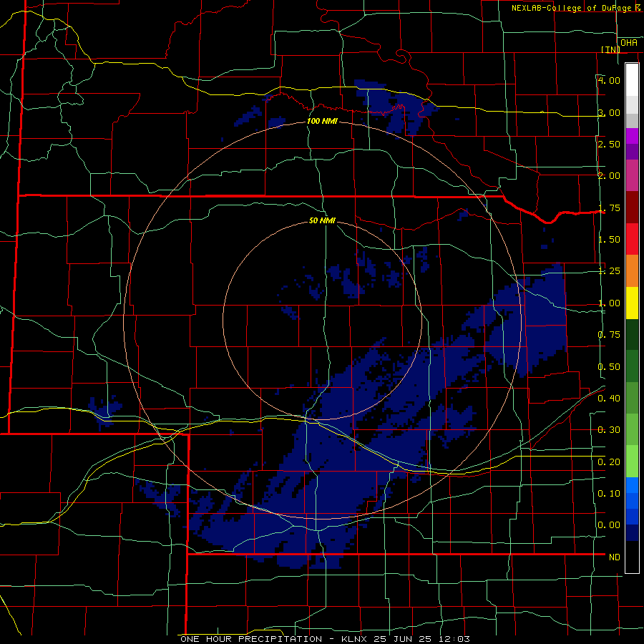Click the "0.20" legend value
This screenshot has width=644, height=644.
609,462
